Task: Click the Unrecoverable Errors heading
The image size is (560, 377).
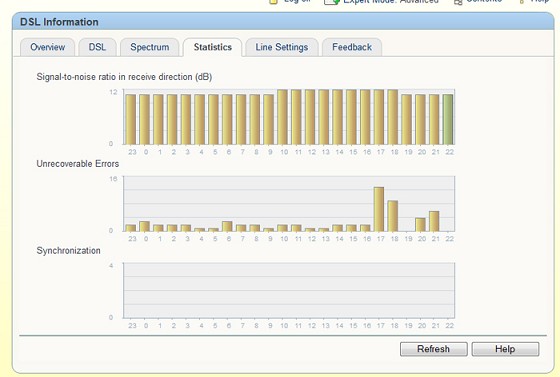Action: (x=78, y=164)
